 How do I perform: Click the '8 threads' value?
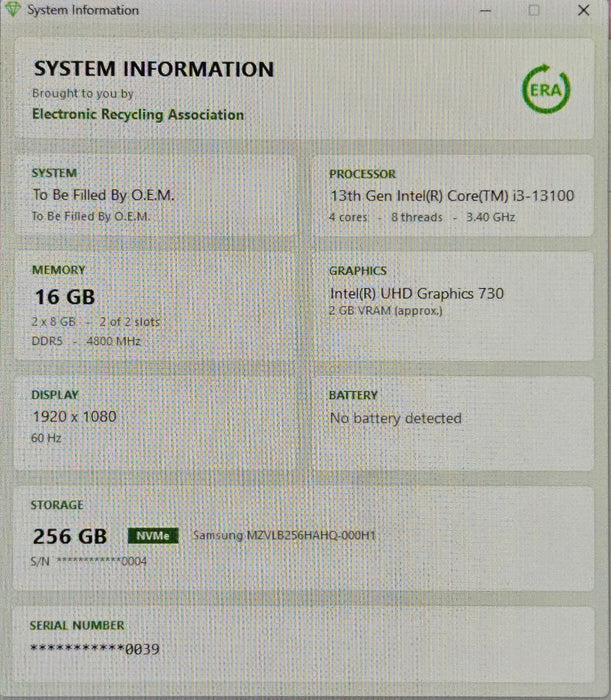pyautogui.click(x=417, y=217)
